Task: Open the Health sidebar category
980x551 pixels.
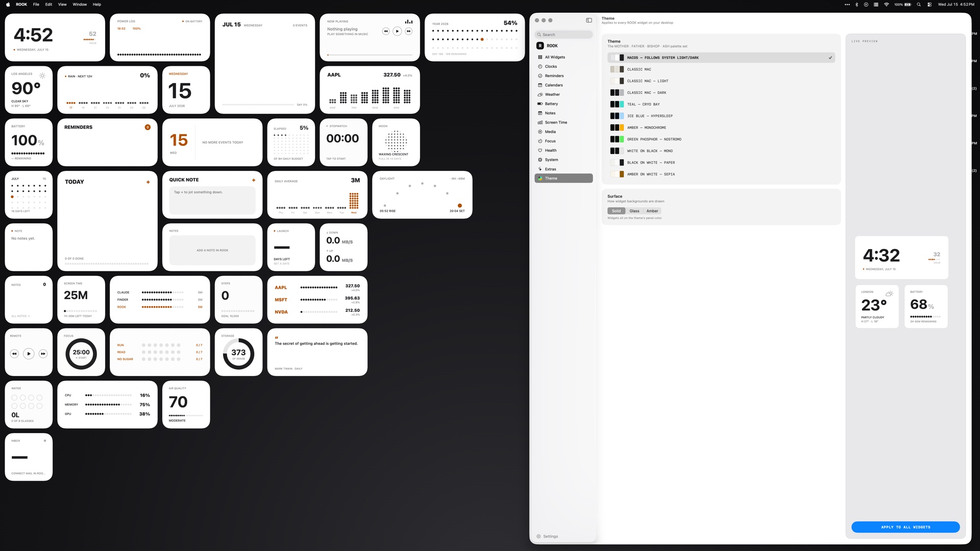Action: coord(563,151)
